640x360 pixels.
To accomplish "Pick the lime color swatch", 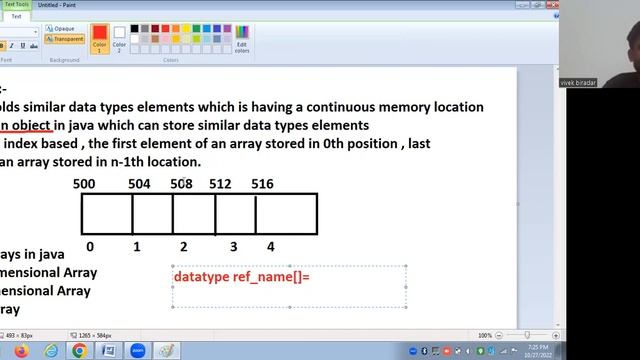I will pos(196,39).
